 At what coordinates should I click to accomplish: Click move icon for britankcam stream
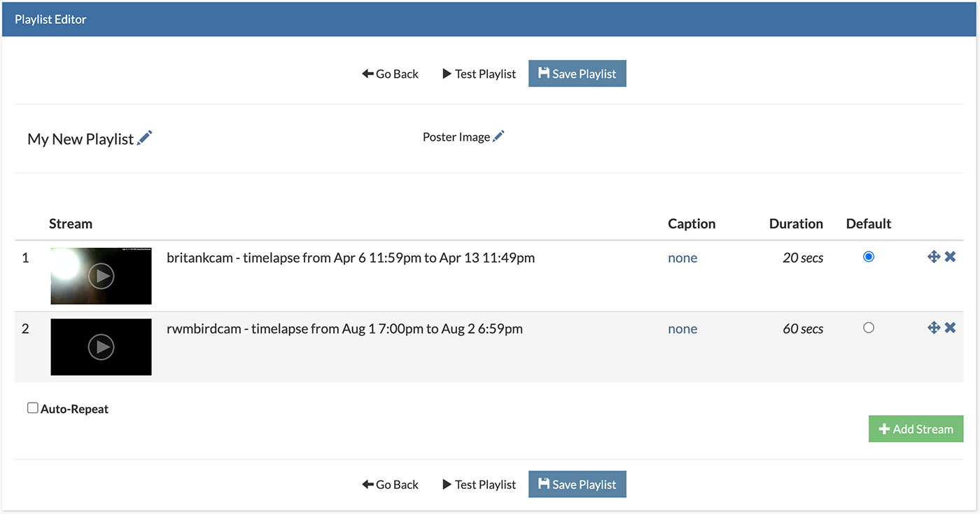point(933,257)
